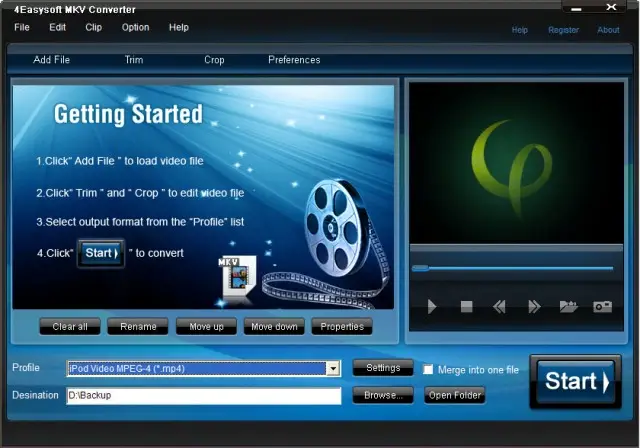Click the Desination label
Image resolution: width=640 pixels, height=448 pixels.
[x=35, y=395]
